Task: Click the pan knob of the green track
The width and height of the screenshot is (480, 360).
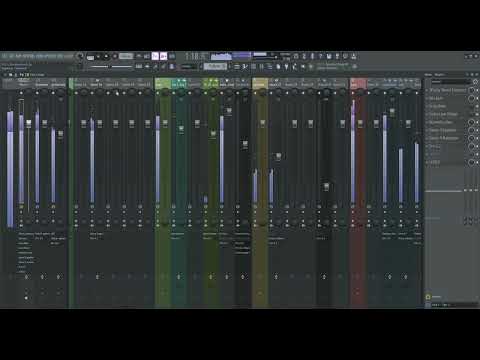Action: point(165,93)
